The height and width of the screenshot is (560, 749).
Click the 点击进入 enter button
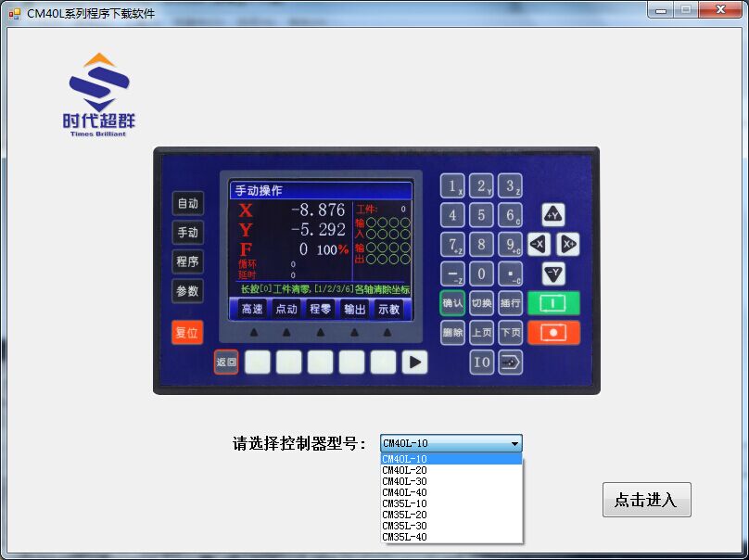646,501
